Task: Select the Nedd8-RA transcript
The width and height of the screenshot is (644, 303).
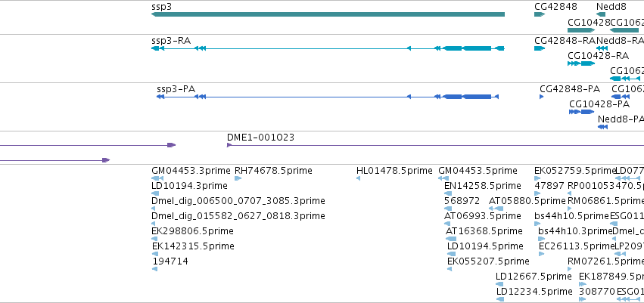Action: tap(602, 48)
